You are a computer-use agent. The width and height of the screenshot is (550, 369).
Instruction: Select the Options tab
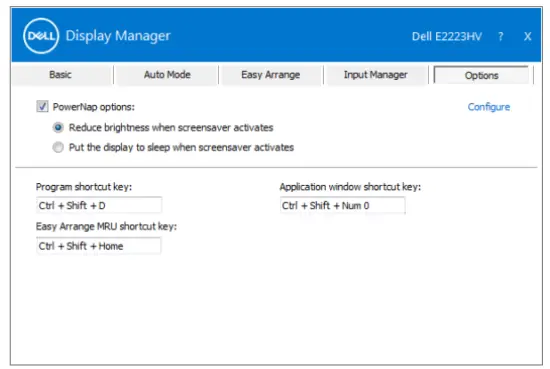[x=481, y=75]
